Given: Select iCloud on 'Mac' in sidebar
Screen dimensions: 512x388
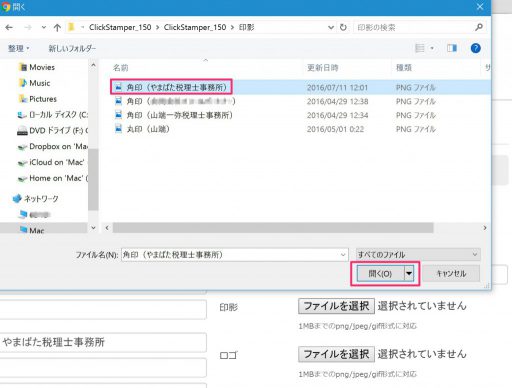Looking at the screenshot, I should tap(51, 162).
